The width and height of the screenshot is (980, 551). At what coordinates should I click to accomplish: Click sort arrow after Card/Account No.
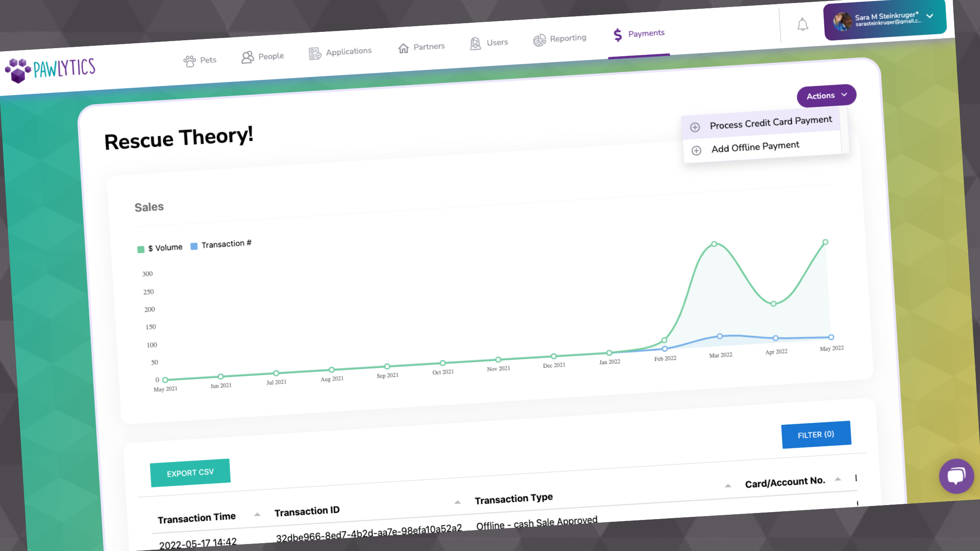pyautogui.click(x=838, y=479)
